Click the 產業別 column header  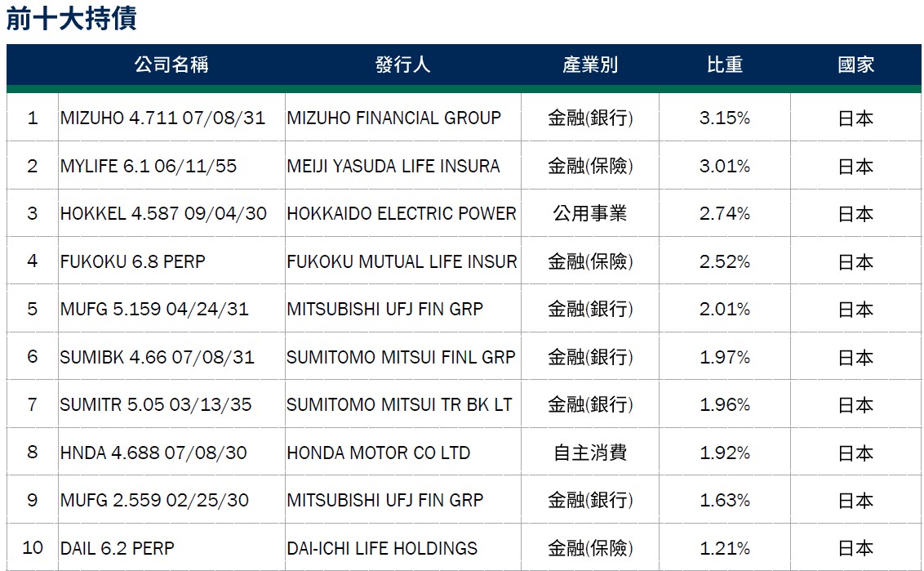pos(590,65)
